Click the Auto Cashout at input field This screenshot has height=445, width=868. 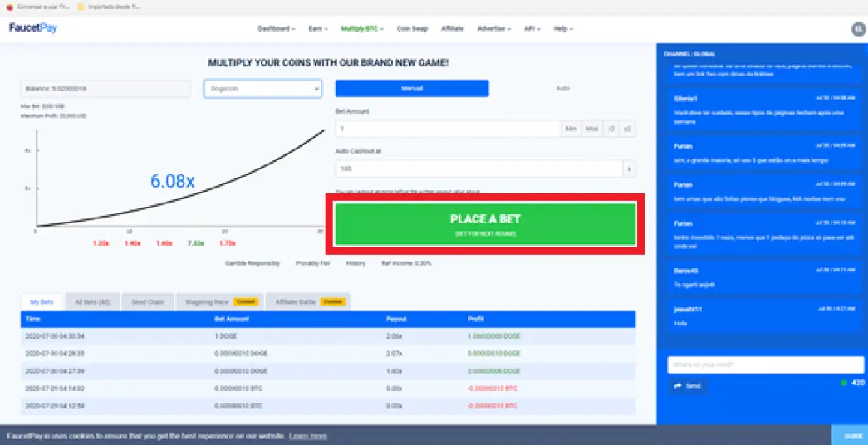[x=478, y=169]
